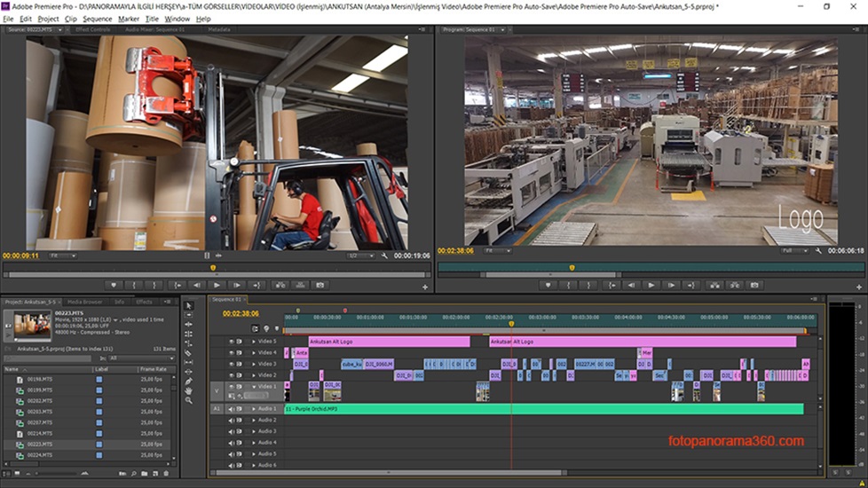The height and width of the screenshot is (488, 868).
Task: Collapse Video 1 track
Action: coord(254,386)
